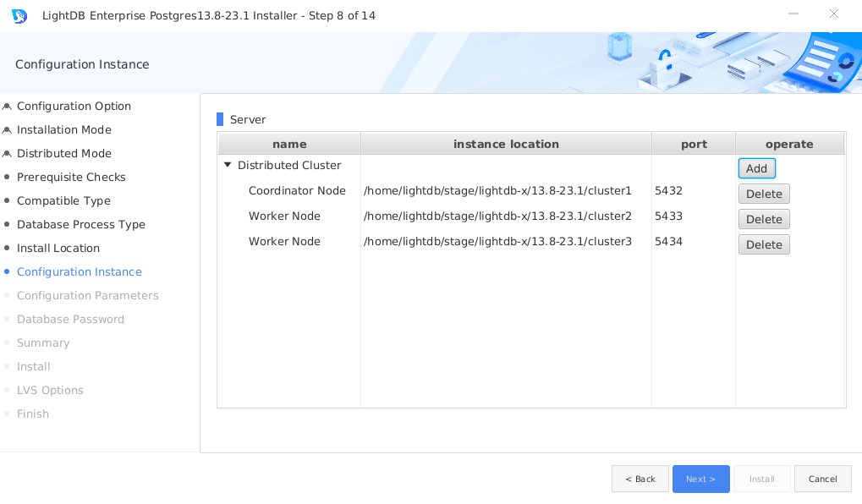Click the 'instance location' column header
Screen dimensions: 862x504
pos(506,144)
